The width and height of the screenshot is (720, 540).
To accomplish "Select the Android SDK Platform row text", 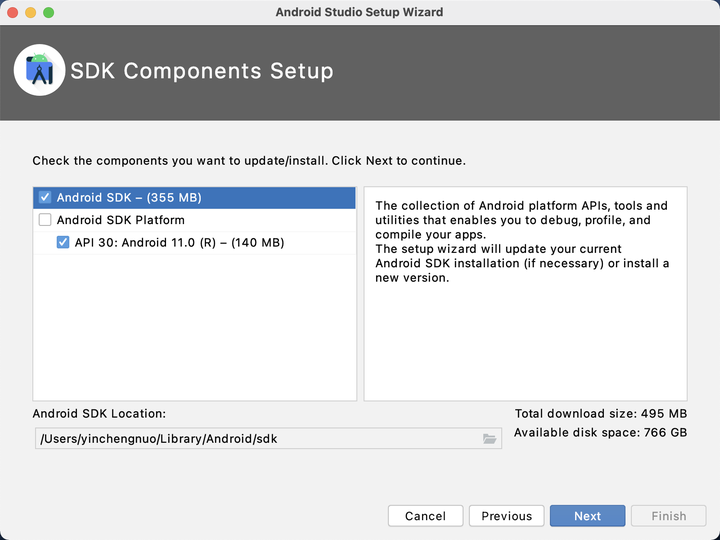I will [x=121, y=220].
